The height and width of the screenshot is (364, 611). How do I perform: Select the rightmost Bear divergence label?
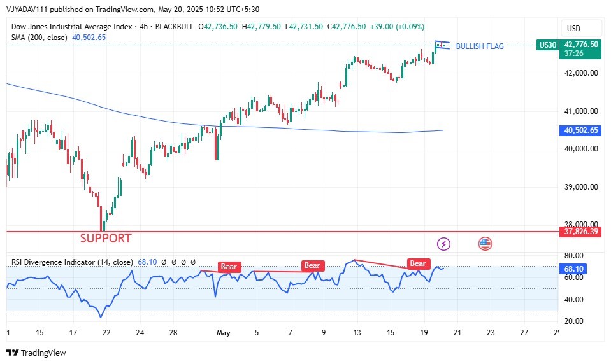(418, 263)
